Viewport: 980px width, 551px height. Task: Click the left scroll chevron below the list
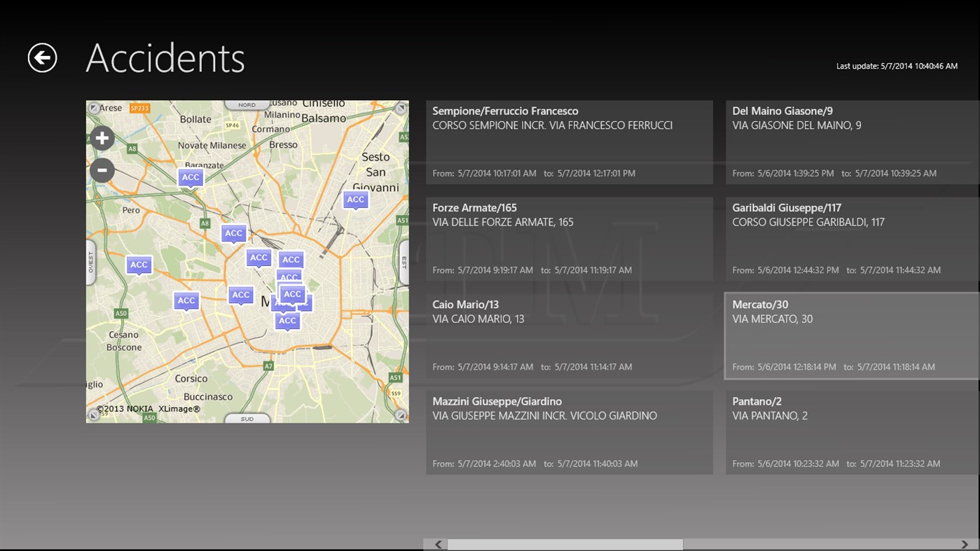click(x=436, y=544)
